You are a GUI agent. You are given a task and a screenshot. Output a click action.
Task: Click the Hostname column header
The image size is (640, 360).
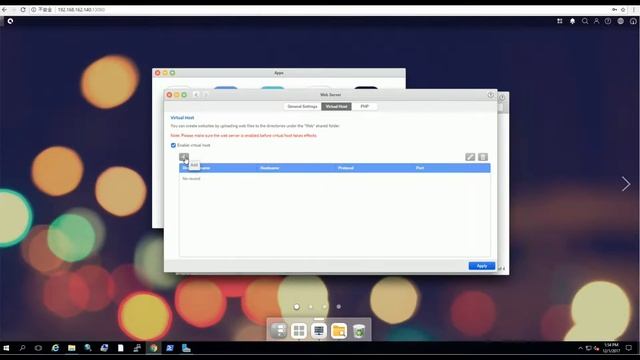[x=269, y=168]
